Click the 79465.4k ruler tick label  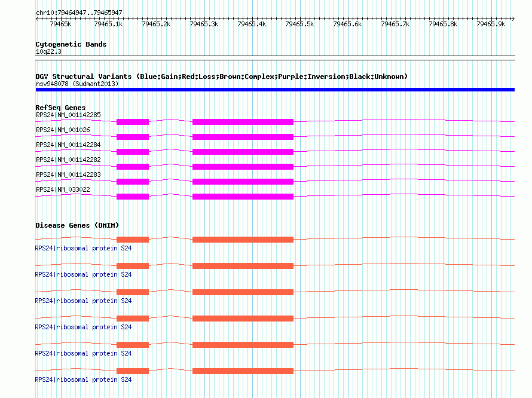pyautogui.click(x=252, y=24)
